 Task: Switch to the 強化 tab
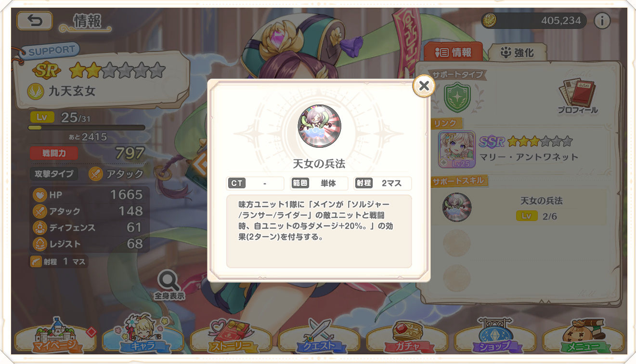[x=517, y=52]
